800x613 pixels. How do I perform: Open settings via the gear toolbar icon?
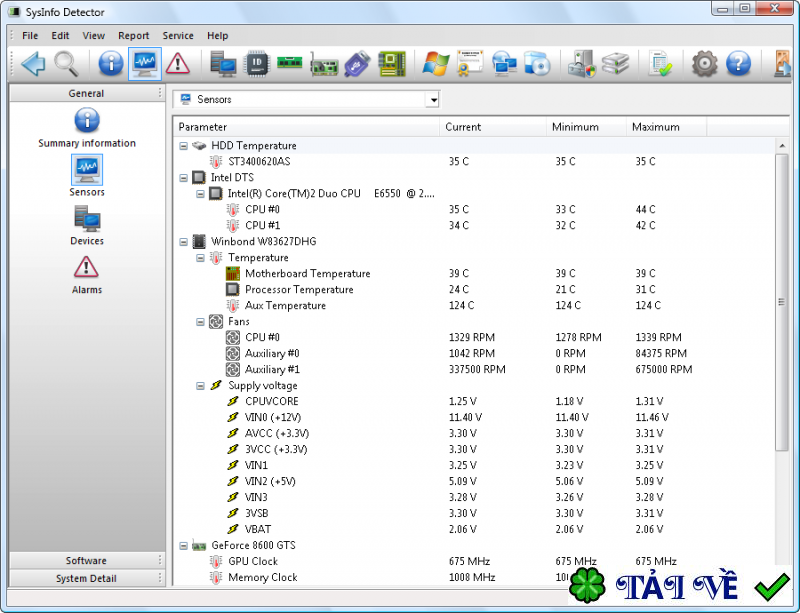click(x=705, y=64)
